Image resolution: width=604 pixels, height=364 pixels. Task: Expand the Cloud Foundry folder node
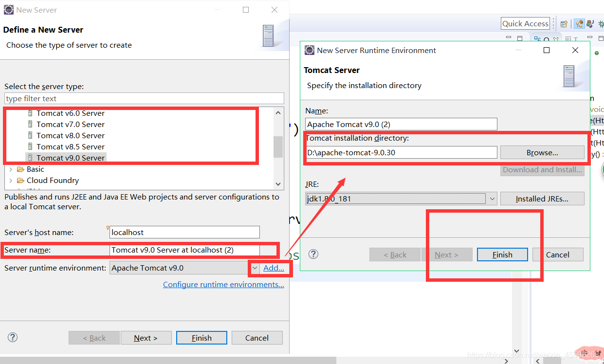pyautogui.click(x=11, y=181)
